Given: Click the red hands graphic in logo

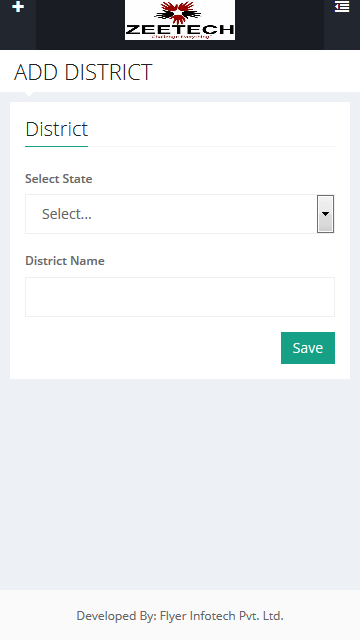Looking at the screenshot, I should 177,12.
